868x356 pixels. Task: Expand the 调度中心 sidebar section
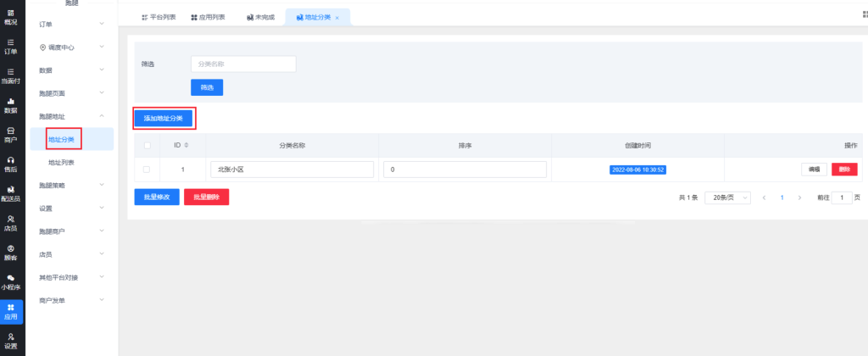point(71,47)
